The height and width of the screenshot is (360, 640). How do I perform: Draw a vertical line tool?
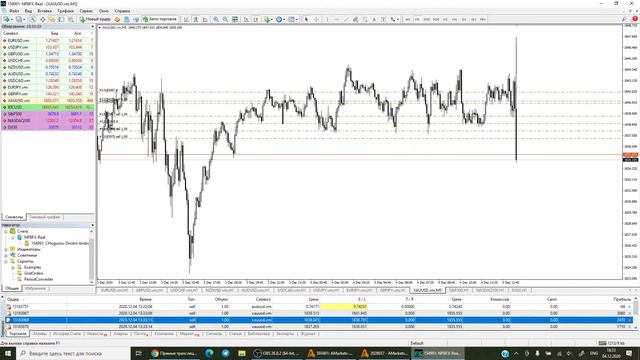click(x=327, y=19)
